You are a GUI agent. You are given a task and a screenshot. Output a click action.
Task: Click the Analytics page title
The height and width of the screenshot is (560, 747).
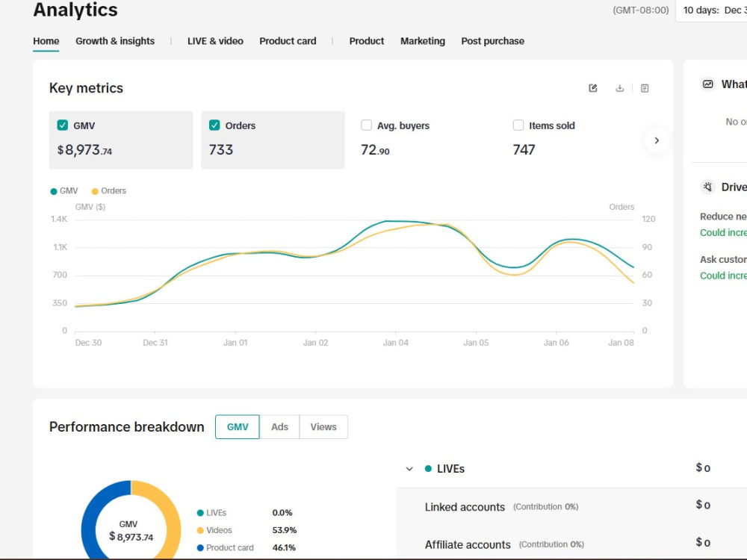[75, 10]
